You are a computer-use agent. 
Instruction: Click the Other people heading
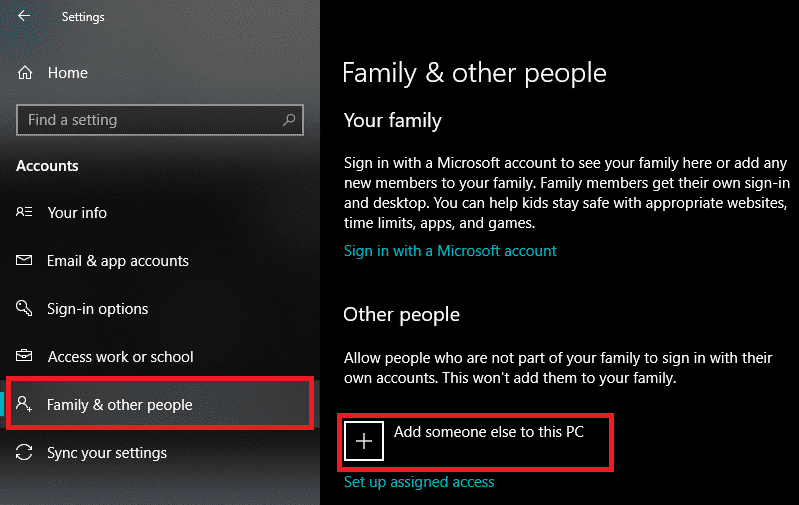click(x=402, y=315)
